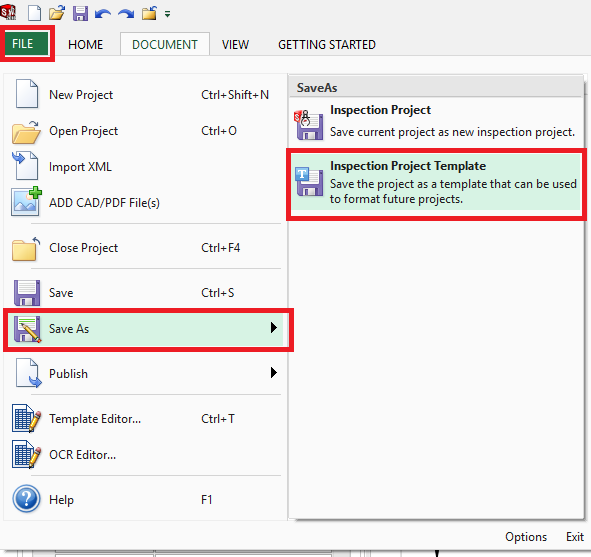
Task: Click the redo arrow icon
Action: 126,14
